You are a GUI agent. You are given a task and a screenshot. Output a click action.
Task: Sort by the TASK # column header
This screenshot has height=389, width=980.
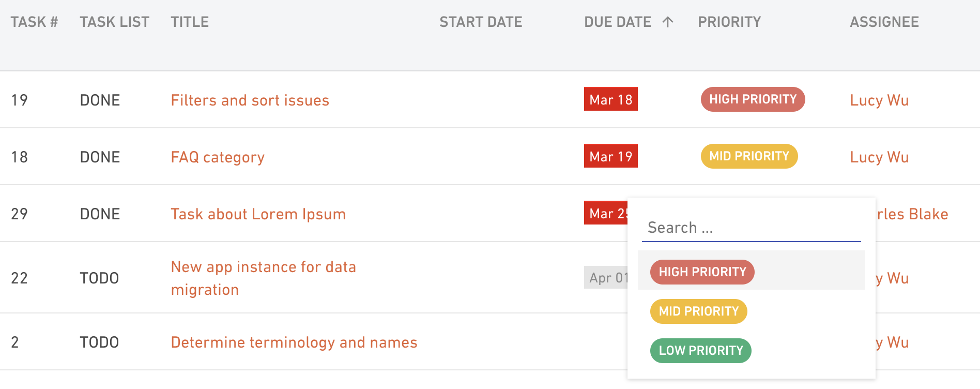coord(34,22)
